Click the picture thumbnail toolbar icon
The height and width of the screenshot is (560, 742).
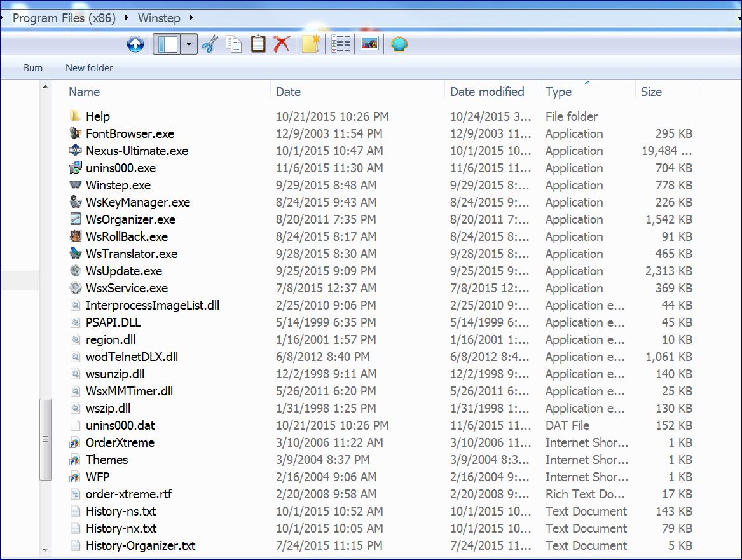[x=369, y=44]
